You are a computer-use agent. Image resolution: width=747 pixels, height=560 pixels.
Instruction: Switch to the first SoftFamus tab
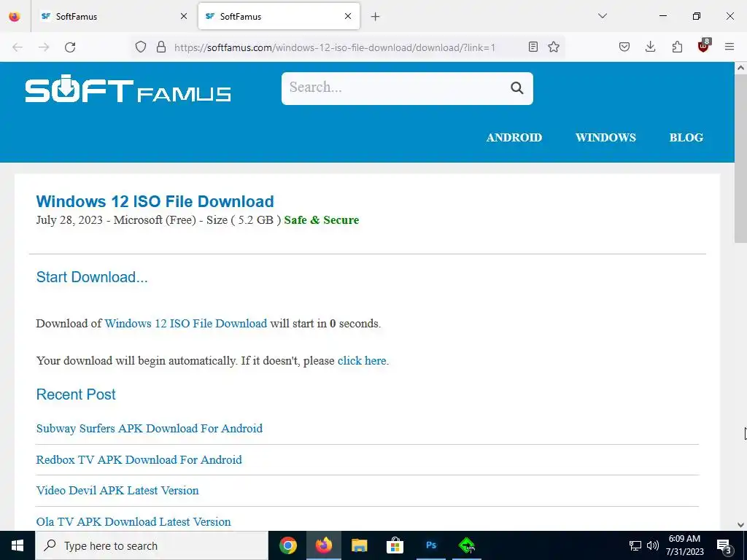coord(114,16)
